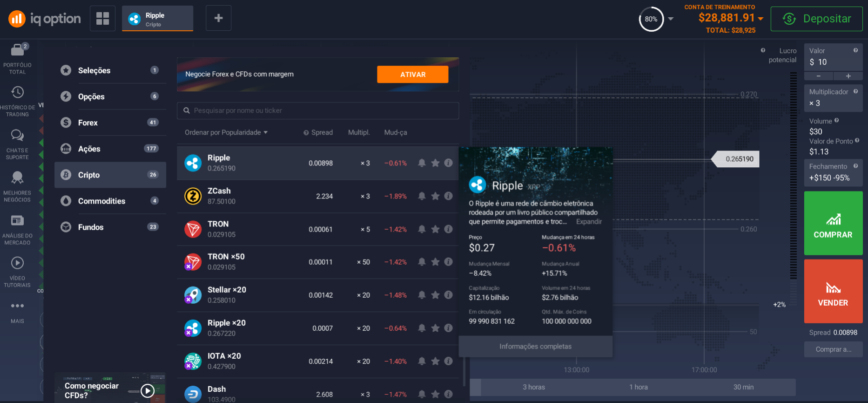Screen dimensions: 868x403
Task: Decrease Valor with the minus stepper
Action: point(819,76)
